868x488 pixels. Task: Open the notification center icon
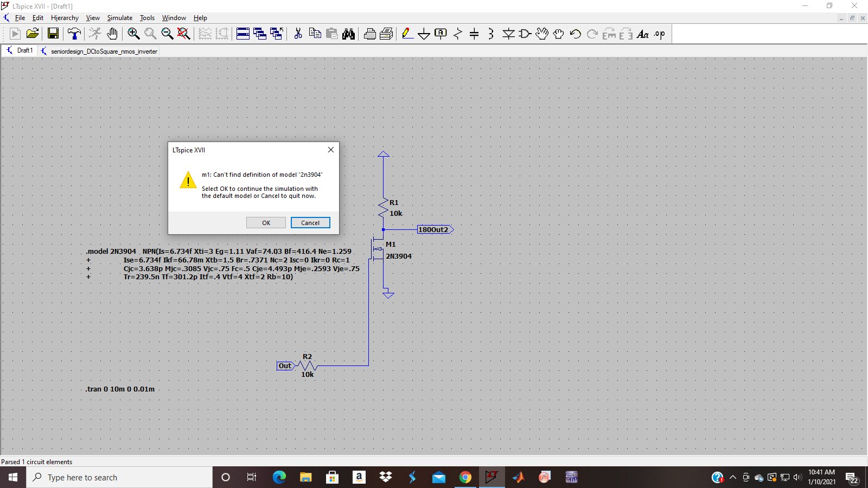tap(852, 478)
